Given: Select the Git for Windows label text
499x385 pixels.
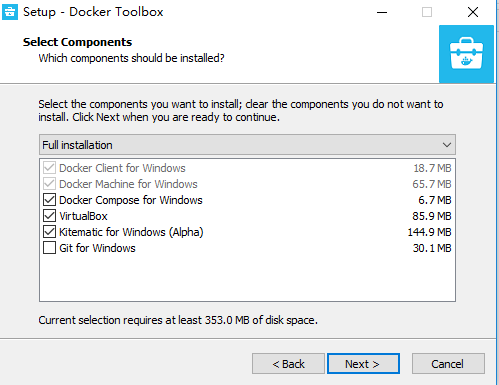Looking at the screenshot, I should point(97,248).
